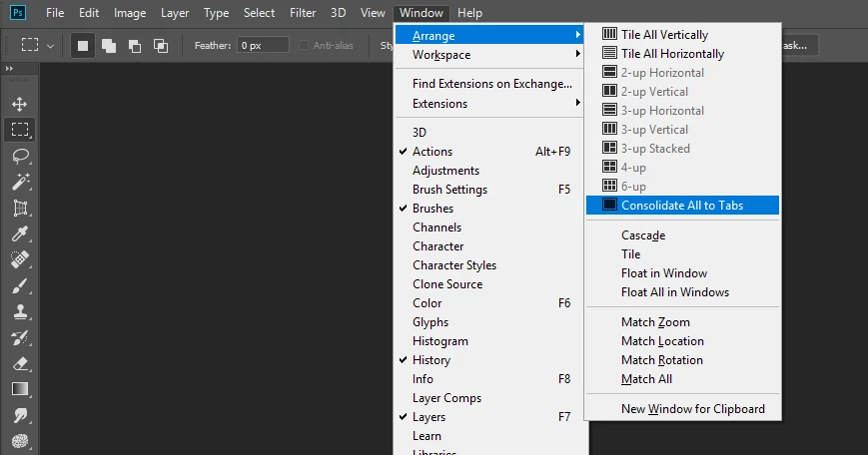Open the File menu
Screen dimensions: 868x455
55,13
